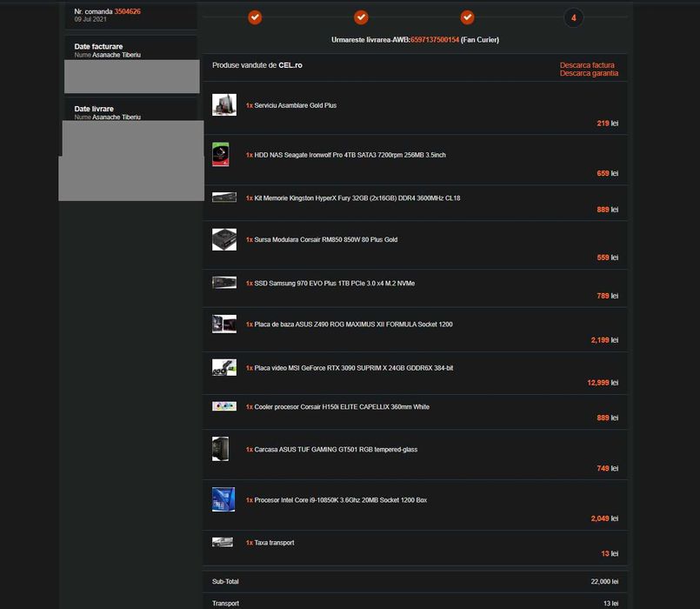
Task: Open ASUS TUF GAMING GT501 case thumbnail
Action: pyautogui.click(x=221, y=449)
